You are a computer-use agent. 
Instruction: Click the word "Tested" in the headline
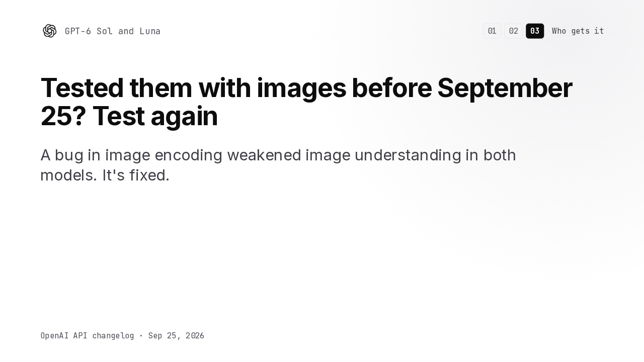[x=82, y=88]
